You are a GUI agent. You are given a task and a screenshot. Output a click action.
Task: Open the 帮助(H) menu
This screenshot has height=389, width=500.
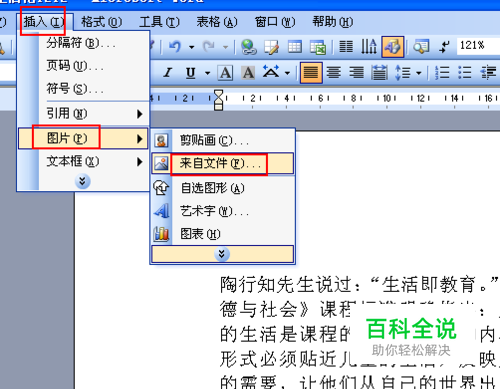(x=333, y=22)
